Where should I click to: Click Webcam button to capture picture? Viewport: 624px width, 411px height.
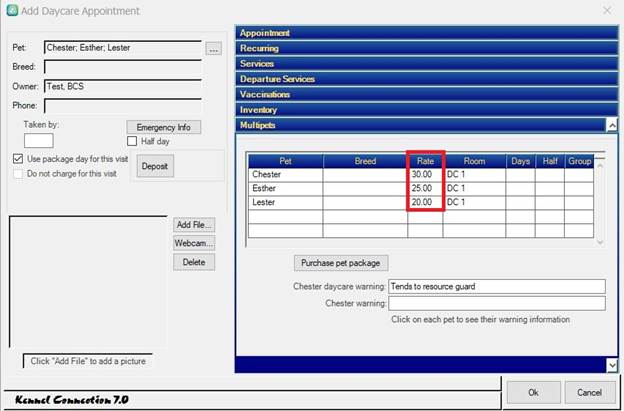pos(194,243)
